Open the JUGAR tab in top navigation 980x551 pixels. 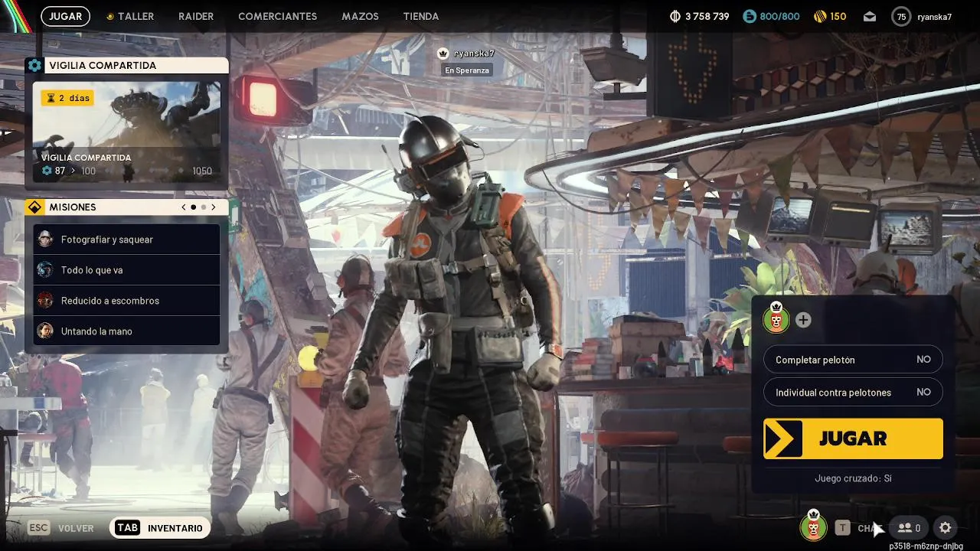[x=66, y=16]
